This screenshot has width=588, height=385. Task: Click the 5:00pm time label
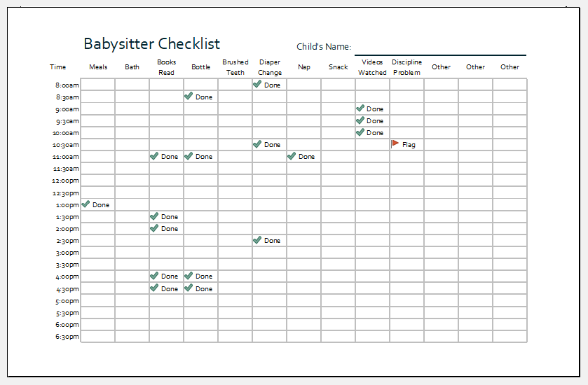67,301
